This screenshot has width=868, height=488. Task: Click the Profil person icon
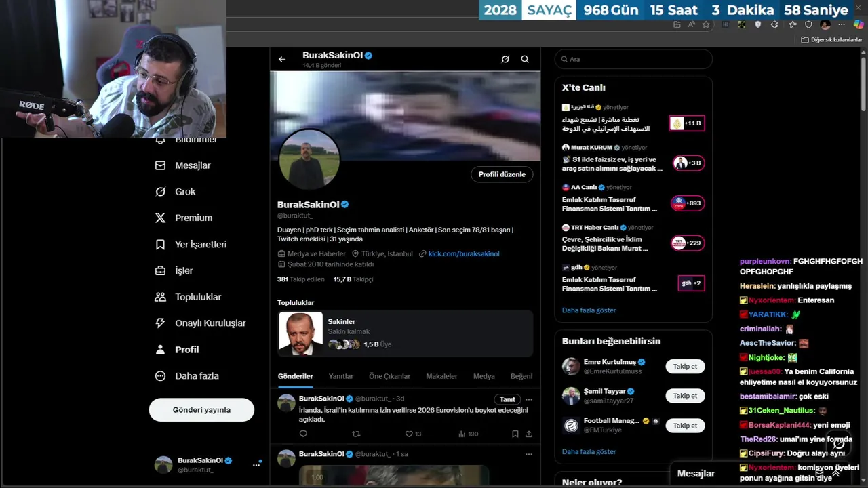coord(160,350)
